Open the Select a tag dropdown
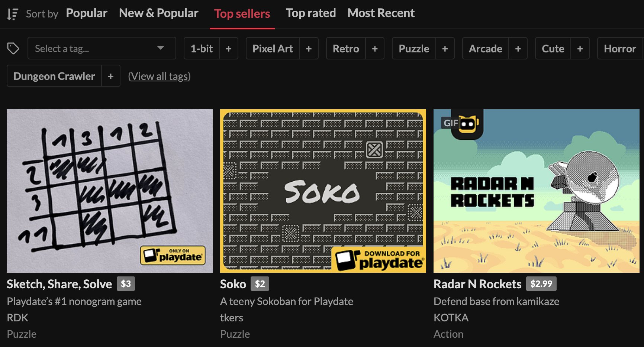The height and width of the screenshot is (347, 644). tap(102, 48)
